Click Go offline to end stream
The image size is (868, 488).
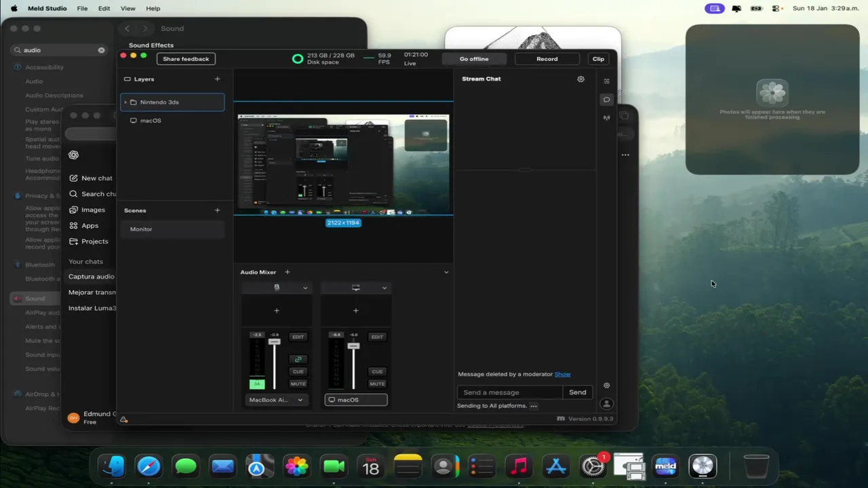click(x=474, y=59)
